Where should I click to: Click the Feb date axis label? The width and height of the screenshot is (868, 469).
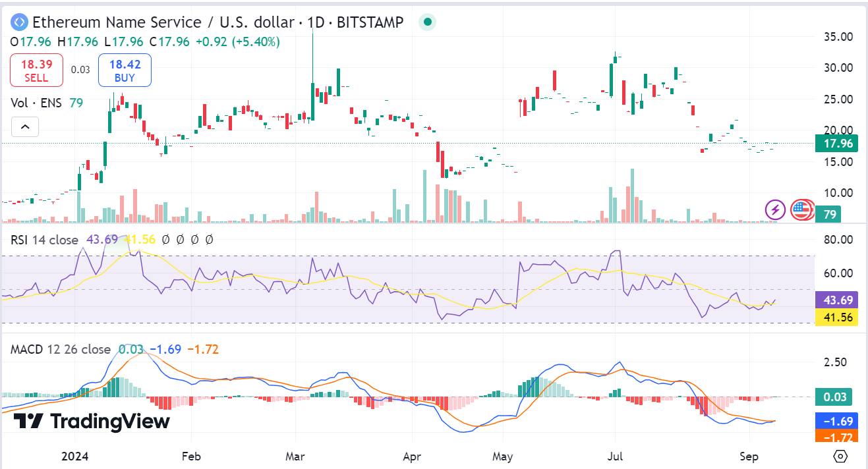pos(190,456)
